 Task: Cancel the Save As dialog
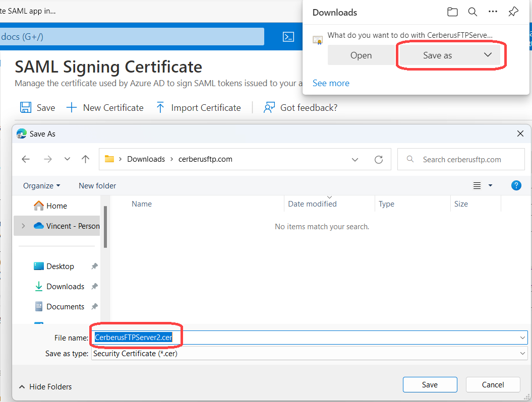(x=493, y=385)
